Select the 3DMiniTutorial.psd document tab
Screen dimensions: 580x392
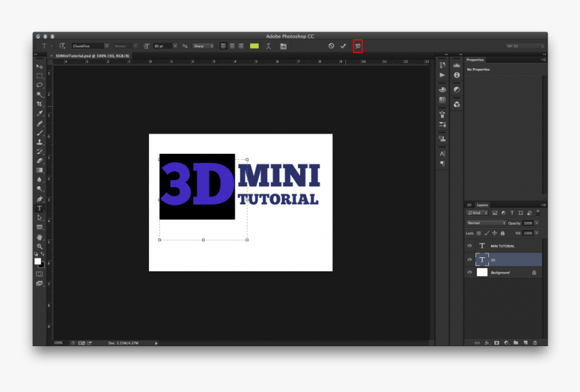click(92, 56)
